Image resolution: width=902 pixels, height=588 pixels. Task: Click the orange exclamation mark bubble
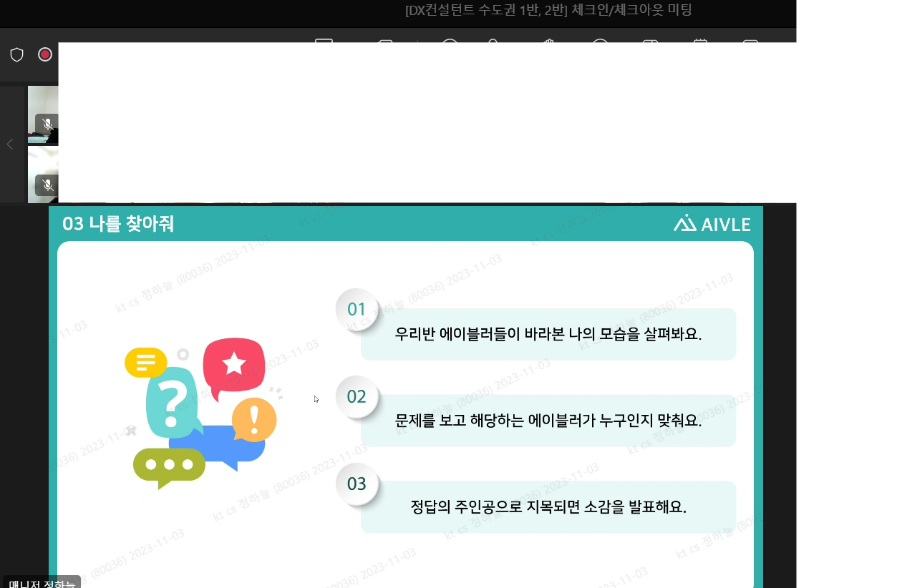click(x=254, y=419)
